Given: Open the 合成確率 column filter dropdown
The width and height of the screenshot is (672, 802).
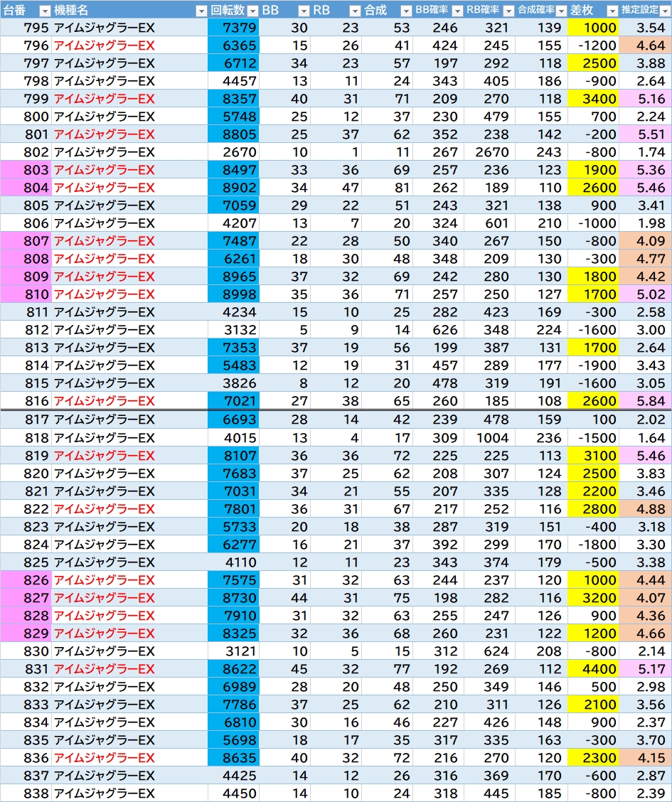Looking at the screenshot, I should point(560,11).
